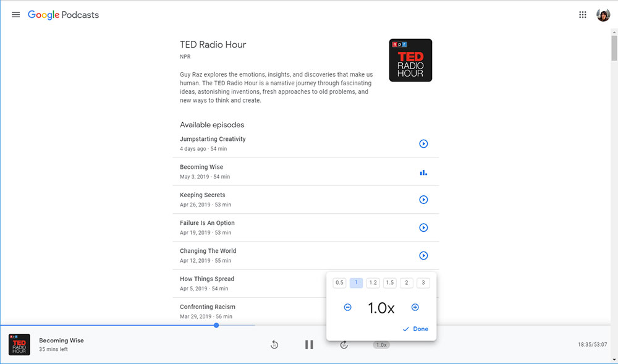Click the playback progress slider handle

216,326
